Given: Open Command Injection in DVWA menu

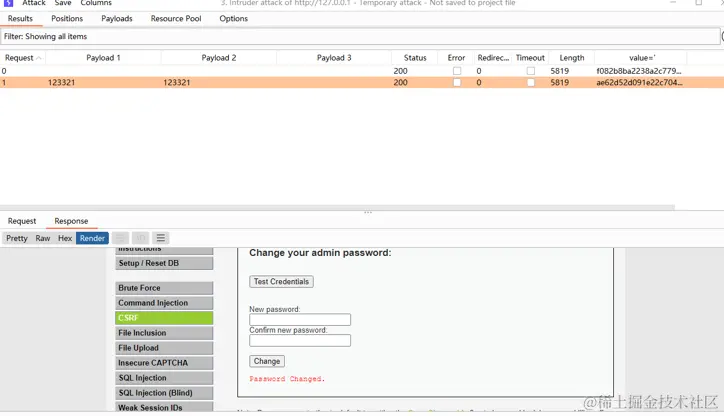Looking at the screenshot, I should pyautogui.click(x=164, y=303).
